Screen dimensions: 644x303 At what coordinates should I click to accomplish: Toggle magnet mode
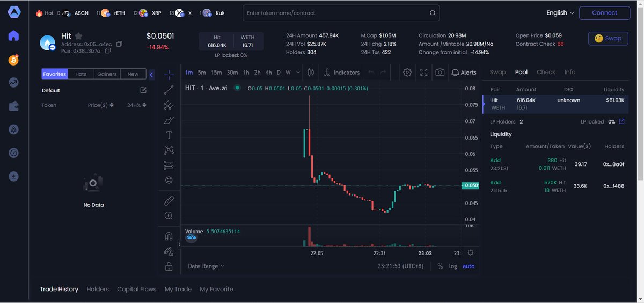(x=169, y=236)
